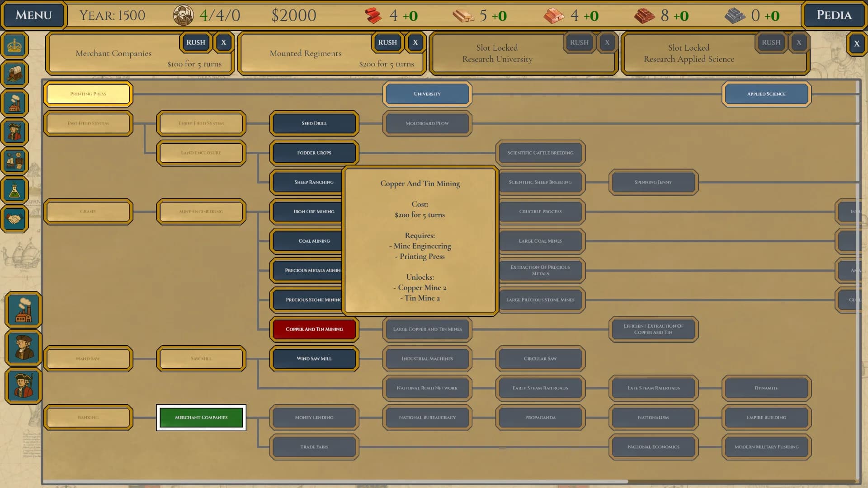Select the Sheep Ranching technology
This screenshot has height=488, width=868.
[x=307, y=182]
